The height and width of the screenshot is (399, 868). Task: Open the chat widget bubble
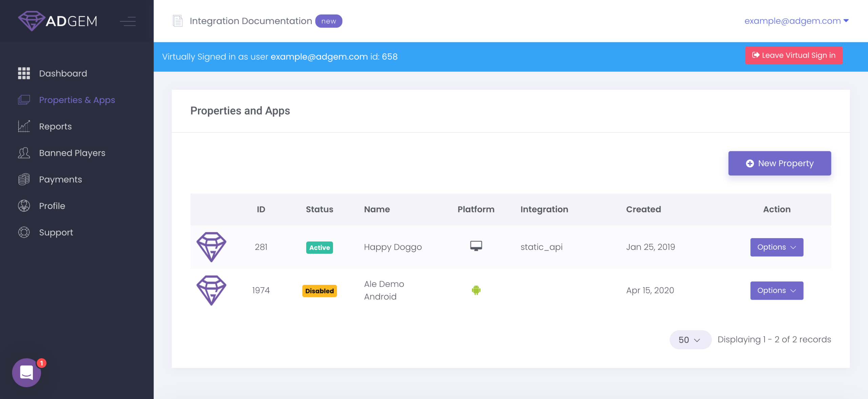(x=26, y=373)
